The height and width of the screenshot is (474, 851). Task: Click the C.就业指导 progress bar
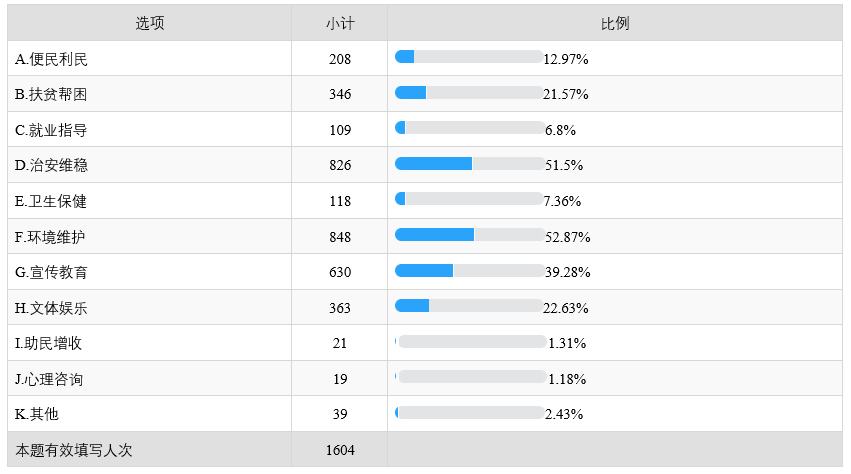pos(469,129)
